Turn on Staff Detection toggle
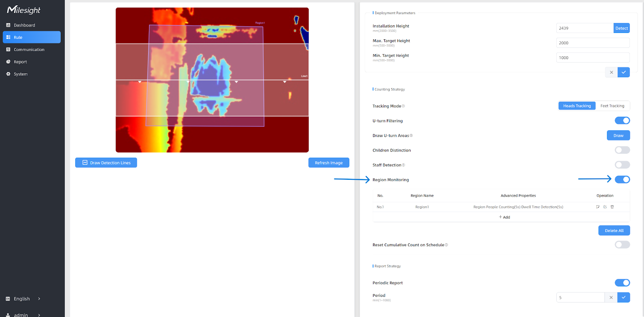This screenshot has width=644, height=317. click(622, 165)
